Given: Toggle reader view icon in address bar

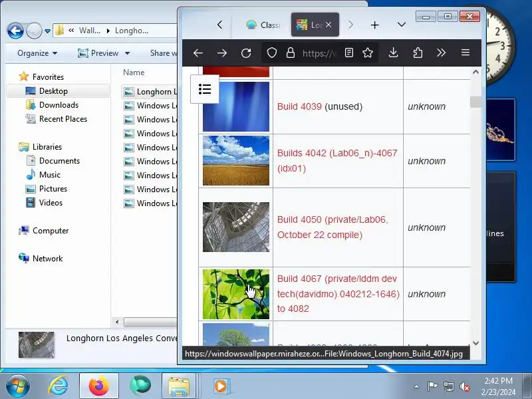Looking at the screenshot, I should (348, 53).
